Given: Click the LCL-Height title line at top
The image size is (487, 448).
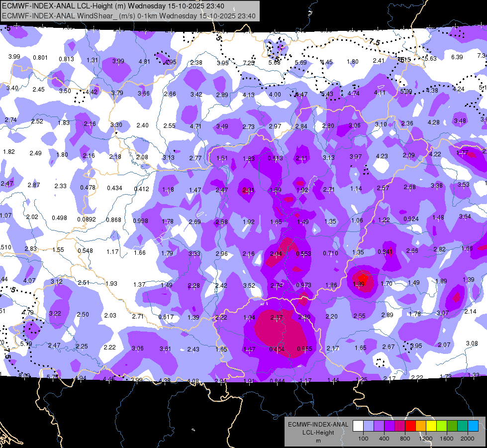Looking at the screenshot, I should pos(113,6).
